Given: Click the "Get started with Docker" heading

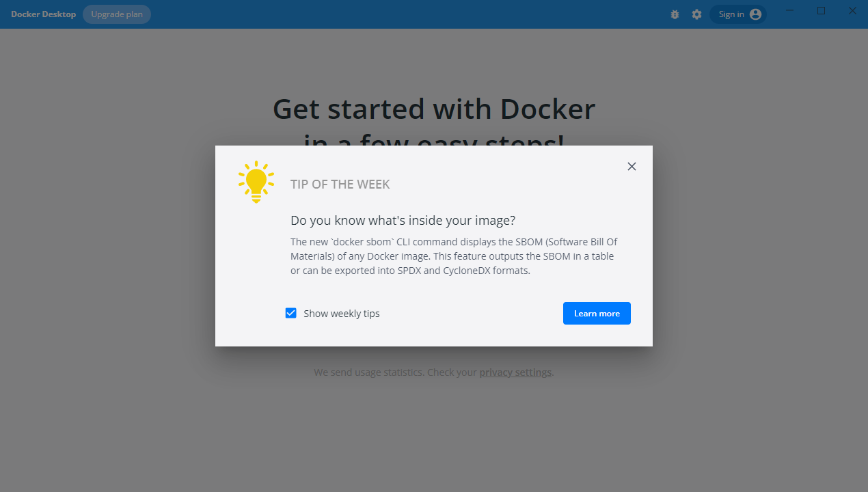Looking at the screenshot, I should [x=434, y=109].
